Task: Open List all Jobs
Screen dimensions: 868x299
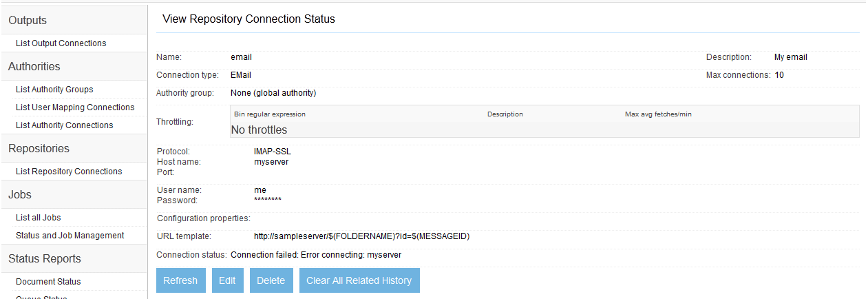Action: (39, 218)
